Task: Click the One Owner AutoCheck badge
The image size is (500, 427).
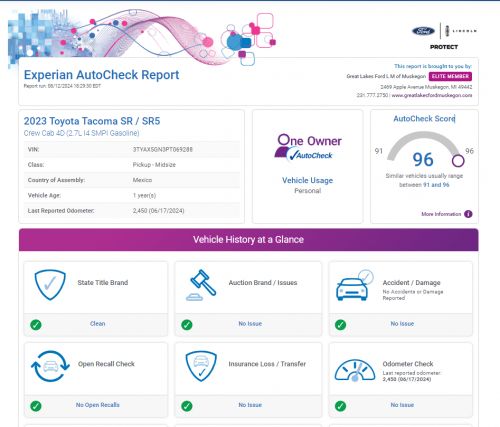Action: pyautogui.click(x=308, y=147)
